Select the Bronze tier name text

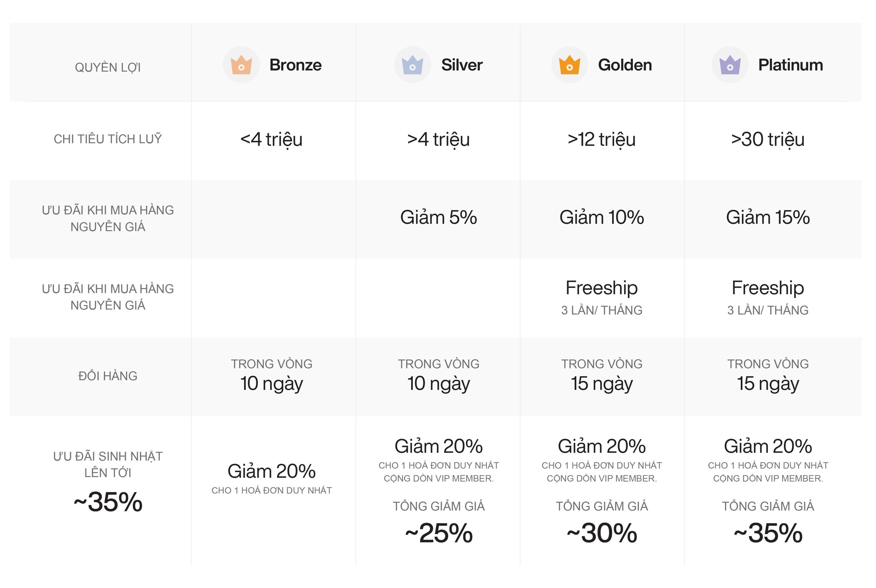click(x=295, y=65)
